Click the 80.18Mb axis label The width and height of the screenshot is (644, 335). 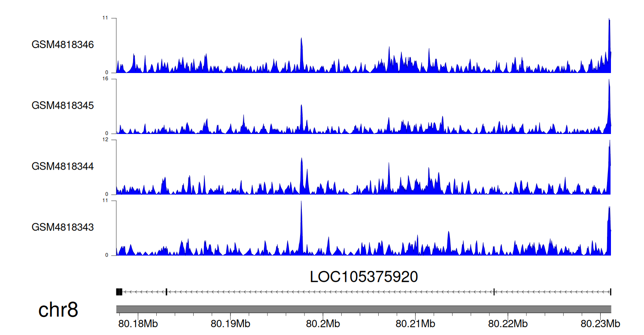pyautogui.click(x=139, y=323)
